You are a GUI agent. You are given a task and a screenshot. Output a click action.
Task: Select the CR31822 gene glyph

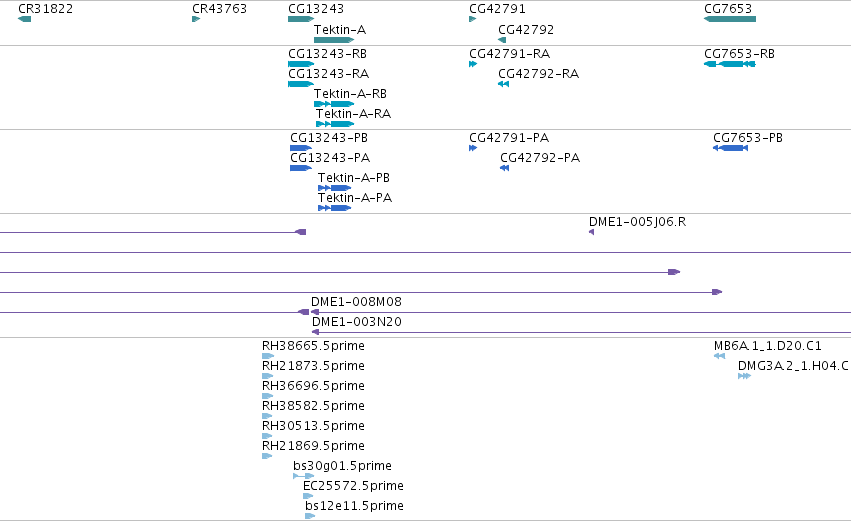pyautogui.click(x=24, y=19)
